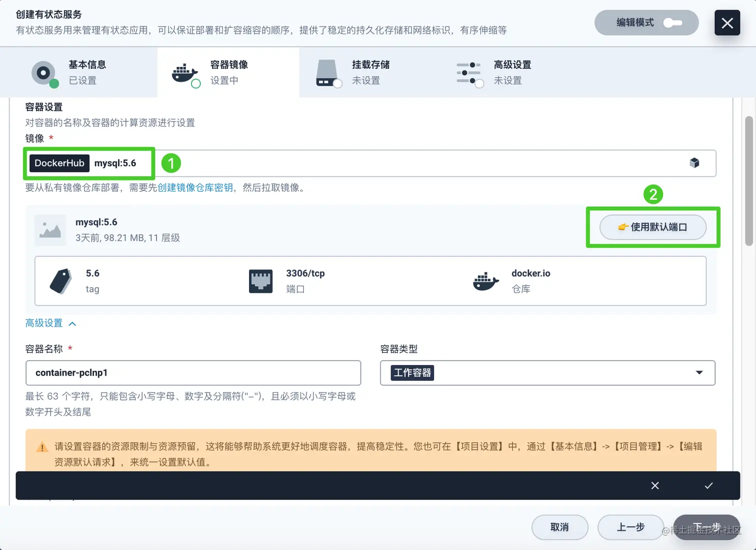Open the 基本信息 step tab
This screenshot has height=550, width=756.
click(78, 72)
